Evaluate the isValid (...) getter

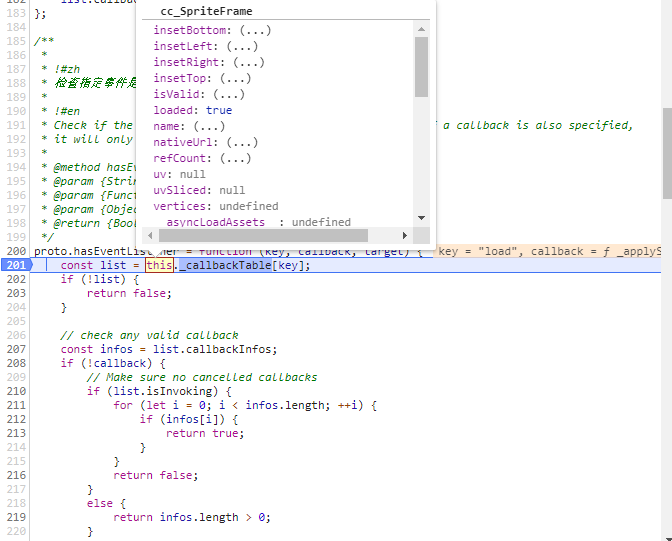[229, 94]
